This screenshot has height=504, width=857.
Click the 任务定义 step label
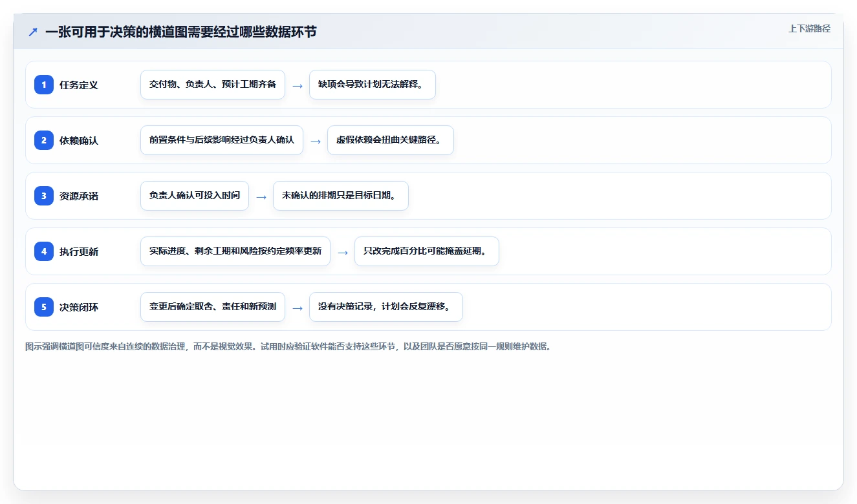pyautogui.click(x=79, y=85)
